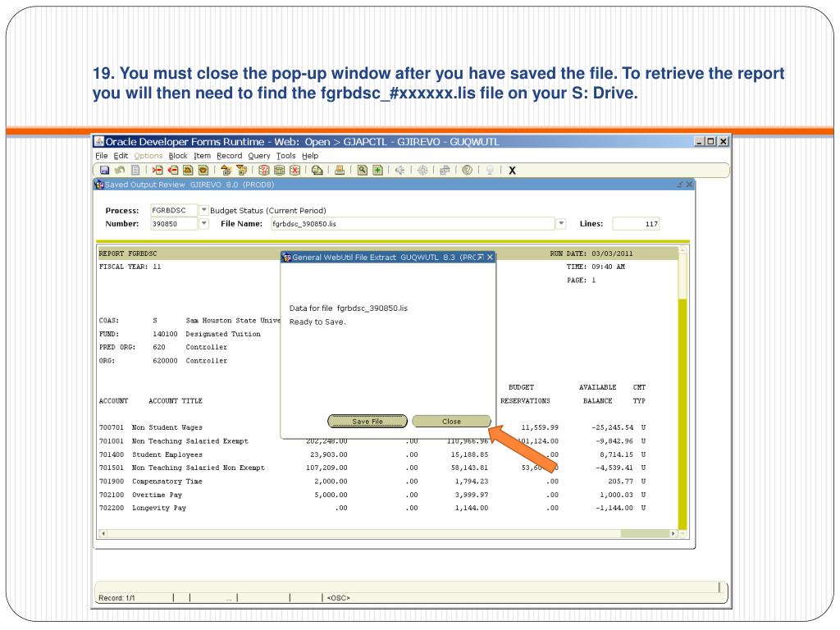Screen dimensions: 840x630
Task: Click the Cancel Query toolbar icon
Action: pyautogui.click(x=294, y=171)
